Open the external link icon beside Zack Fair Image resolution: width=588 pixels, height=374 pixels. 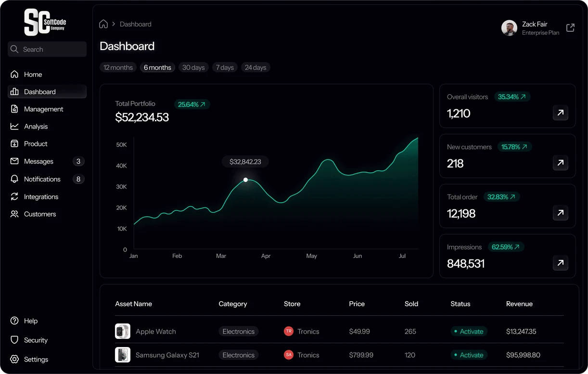click(570, 28)
